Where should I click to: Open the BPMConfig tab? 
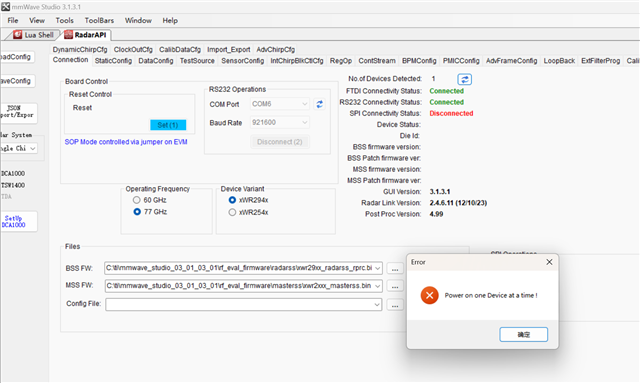[x=419, y=61]
